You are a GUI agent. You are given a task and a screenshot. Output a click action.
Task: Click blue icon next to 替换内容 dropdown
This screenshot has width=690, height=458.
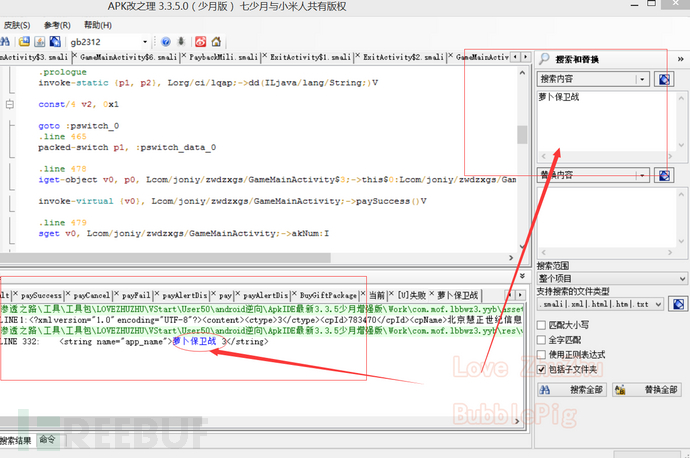pyautogui.click(x=664, y=175)
